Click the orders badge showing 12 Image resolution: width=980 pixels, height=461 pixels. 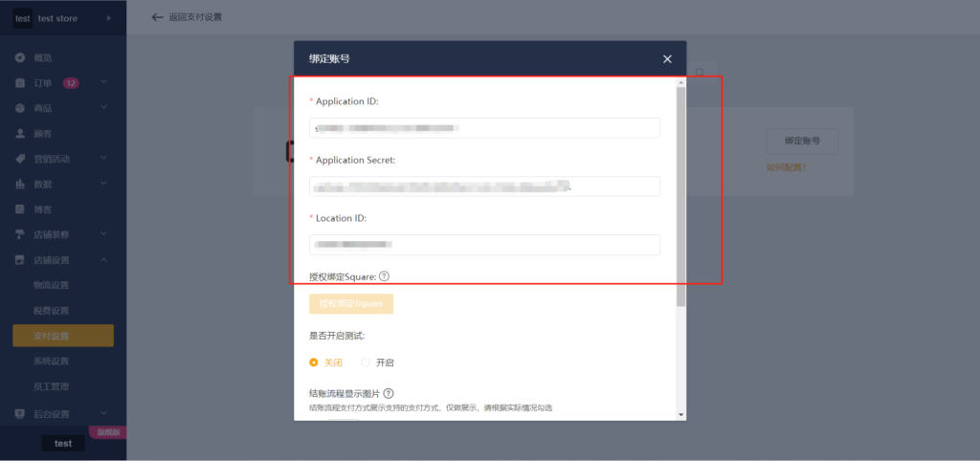[x=71, y=83]
